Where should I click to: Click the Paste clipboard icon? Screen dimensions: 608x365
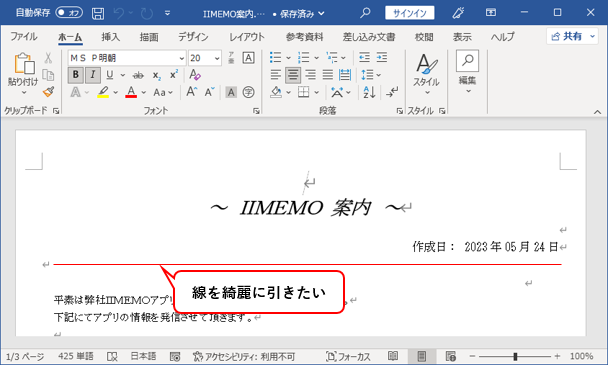pyautogui.click(x=24, y=63)
